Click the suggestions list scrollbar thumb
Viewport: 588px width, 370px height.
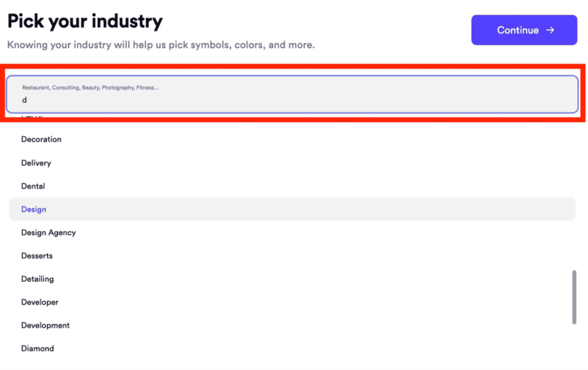coord(574,297)
